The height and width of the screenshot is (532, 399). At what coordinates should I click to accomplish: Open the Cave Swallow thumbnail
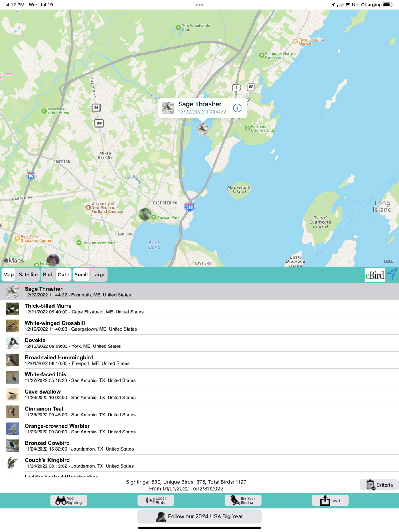tap(12, 394)
